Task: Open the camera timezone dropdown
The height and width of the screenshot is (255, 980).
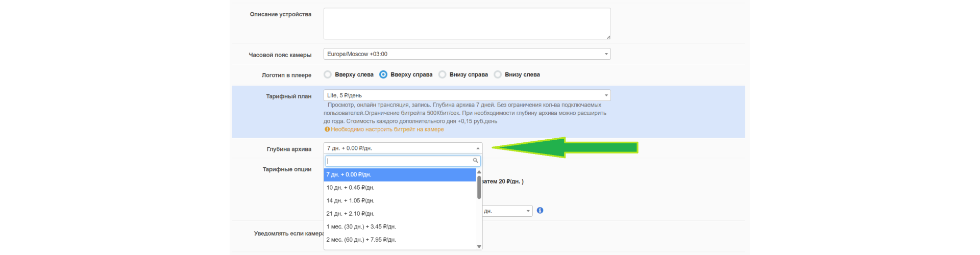Action: (467, 54)
